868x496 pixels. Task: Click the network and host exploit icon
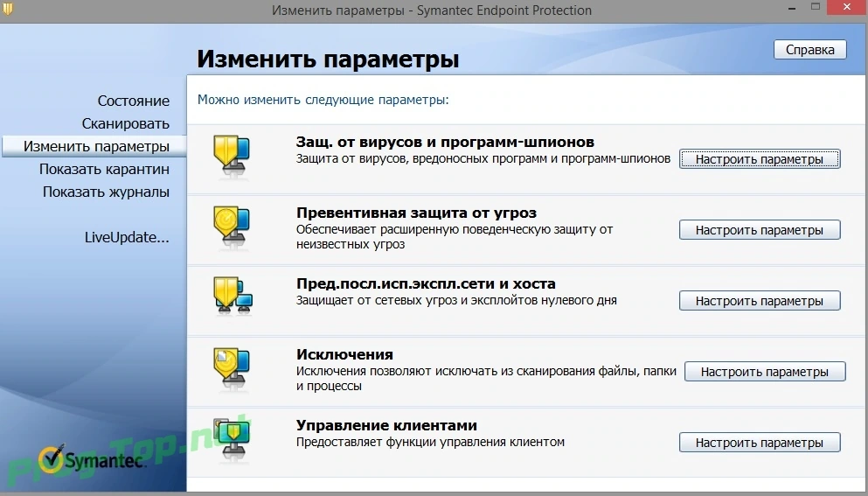click(233, 297)
